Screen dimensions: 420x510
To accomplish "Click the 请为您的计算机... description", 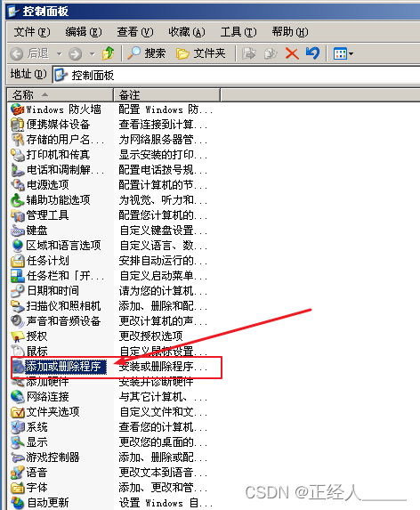I will point(163,291).
